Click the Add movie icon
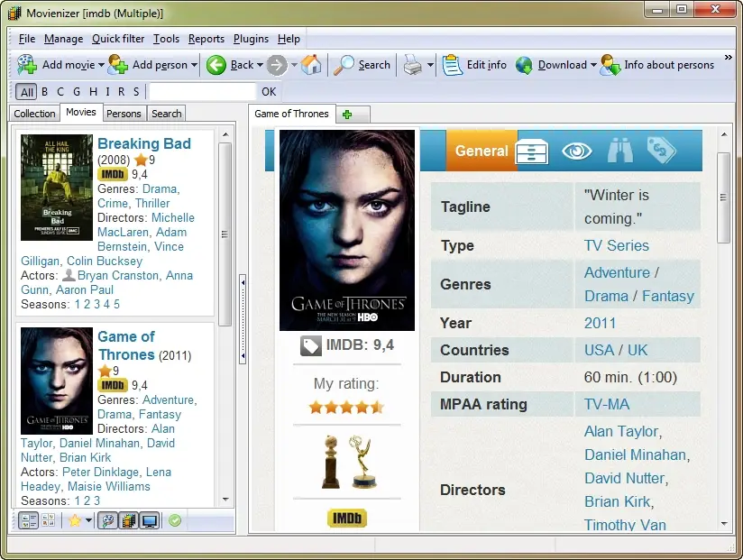This screenshot has width=743, height=560. tap(26, 64)
